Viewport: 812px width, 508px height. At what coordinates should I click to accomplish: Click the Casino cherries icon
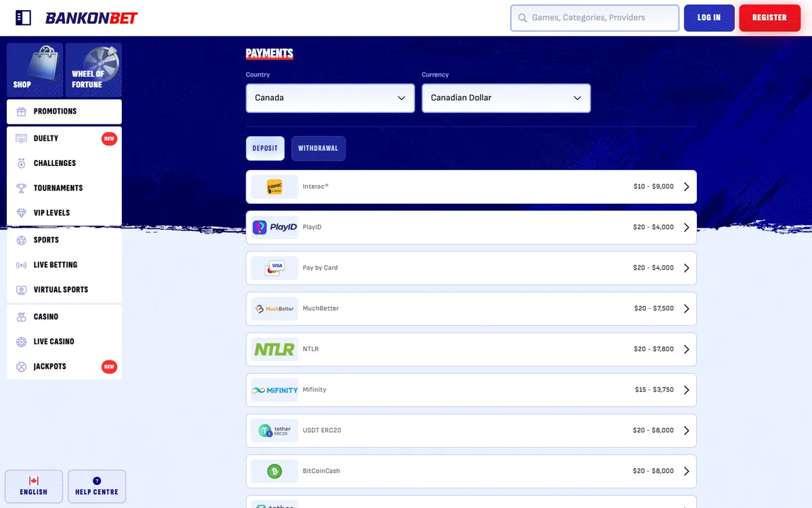coord(21,317)
